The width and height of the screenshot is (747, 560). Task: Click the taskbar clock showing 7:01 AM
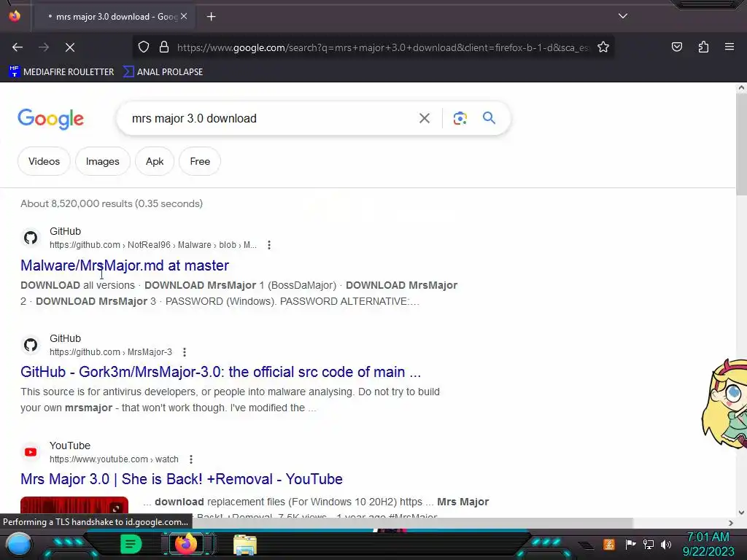tap(708, 544)
